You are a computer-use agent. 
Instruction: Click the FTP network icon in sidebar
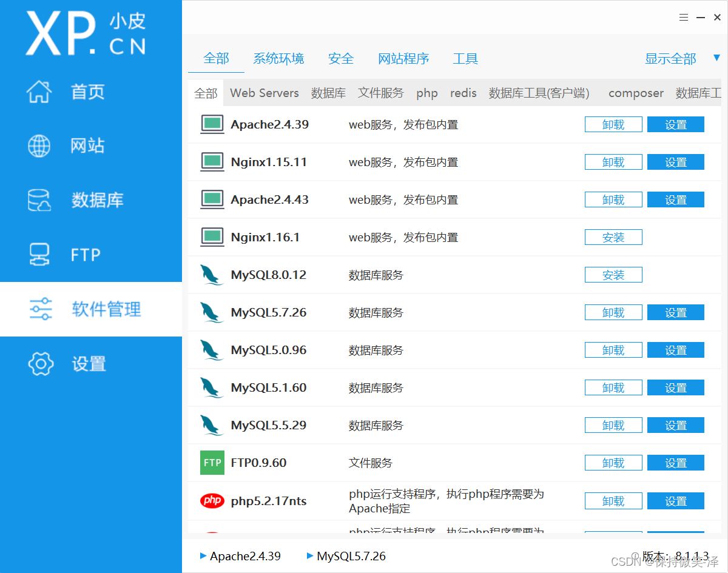click(39, 255)
